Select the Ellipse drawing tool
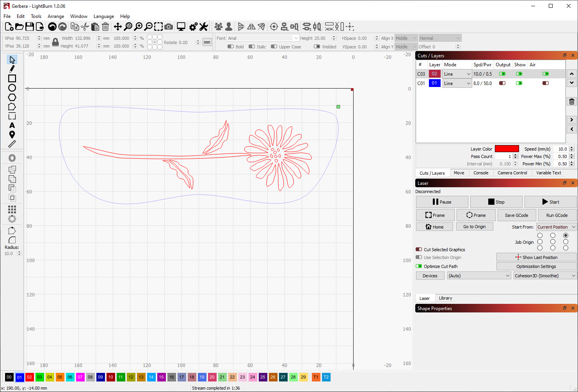The height and width of the screenshot is (392, 578). coord(12,88)
